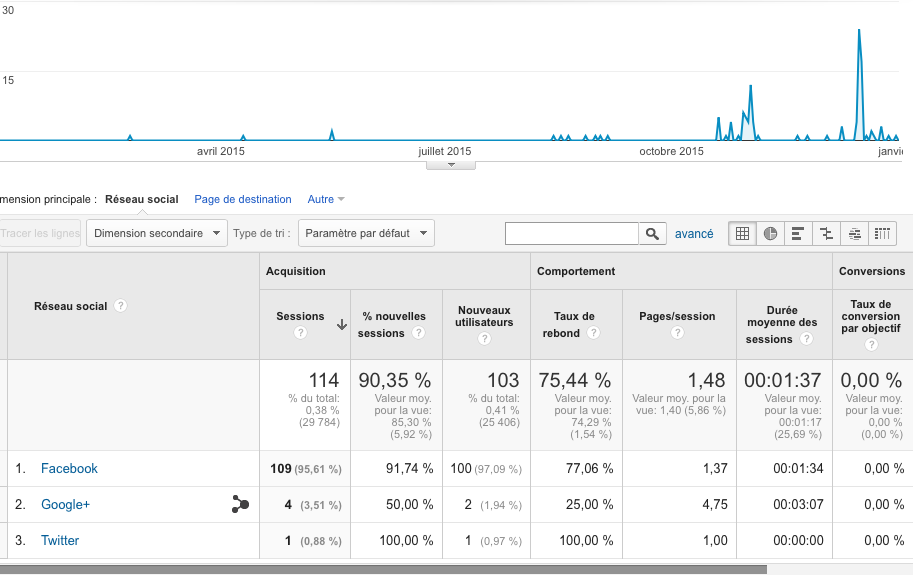Screen dimensions: 913x577
Task: Click the Google+ social hub icon
Action: tap(240, 505)
